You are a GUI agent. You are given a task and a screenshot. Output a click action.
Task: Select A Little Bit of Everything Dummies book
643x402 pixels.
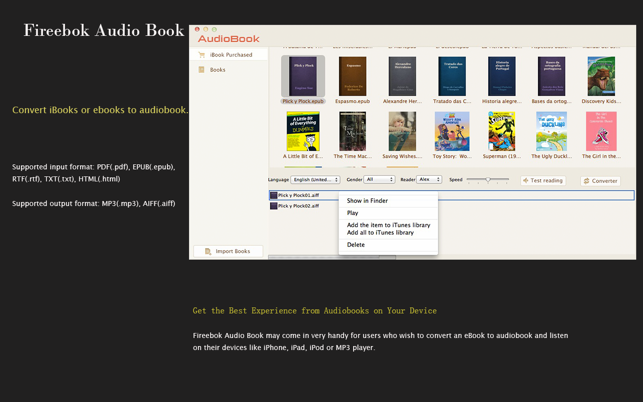click(302, 132)
